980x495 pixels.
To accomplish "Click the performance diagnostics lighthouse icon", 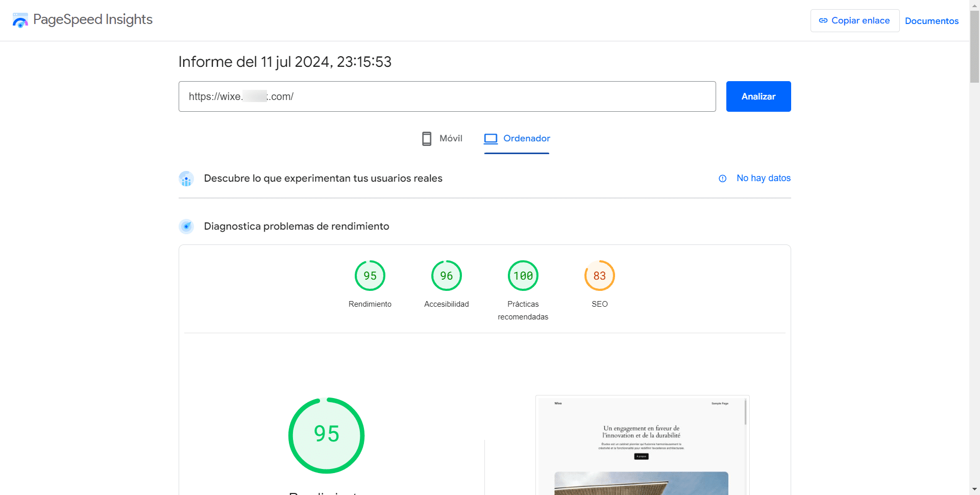I will pyautogui.click(x=186, y=226).
